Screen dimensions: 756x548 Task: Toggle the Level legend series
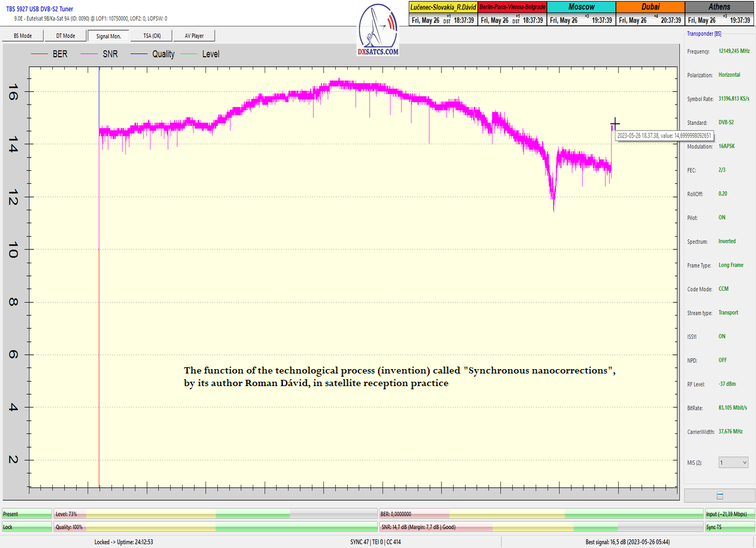click(200, 54)
